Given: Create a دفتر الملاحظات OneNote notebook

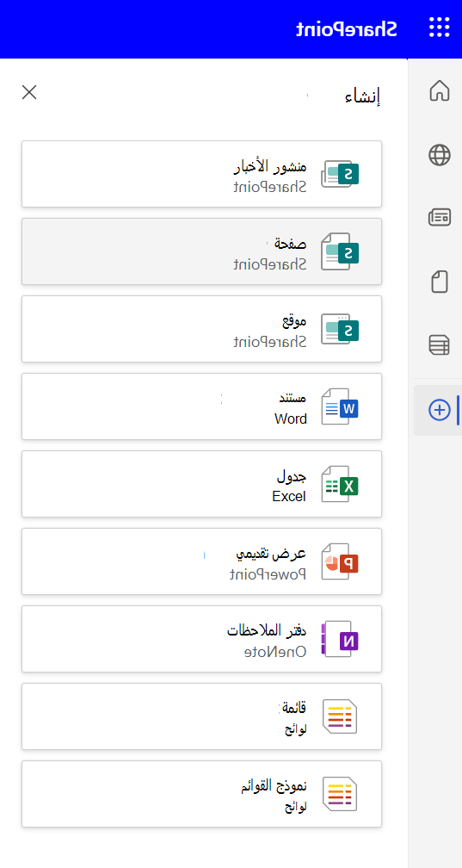Looking at the screenshot, I should [x=201, y=639].
